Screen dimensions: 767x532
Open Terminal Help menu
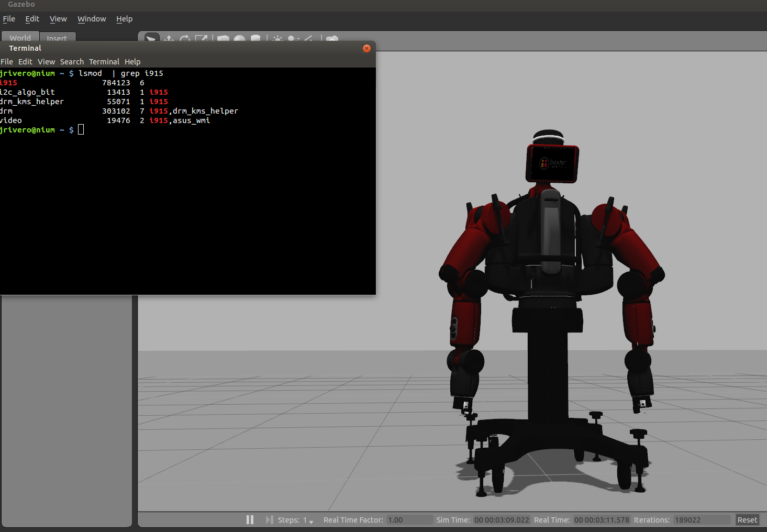[x=132, y=62]
